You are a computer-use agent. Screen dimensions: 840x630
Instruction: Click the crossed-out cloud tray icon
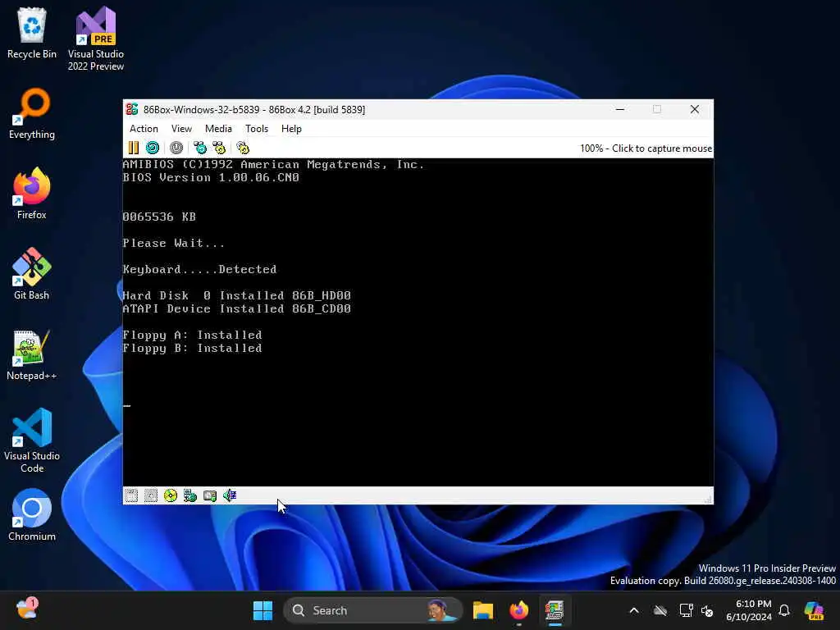coord(660,610)
